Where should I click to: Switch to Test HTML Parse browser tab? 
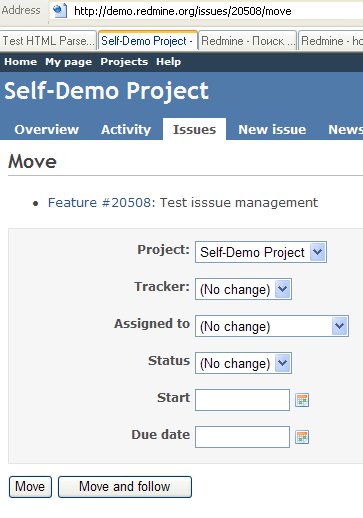point(48,41)
